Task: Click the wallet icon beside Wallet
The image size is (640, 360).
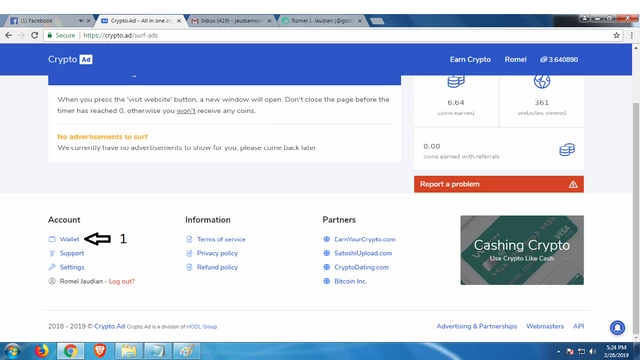Action: click(52, 239)
